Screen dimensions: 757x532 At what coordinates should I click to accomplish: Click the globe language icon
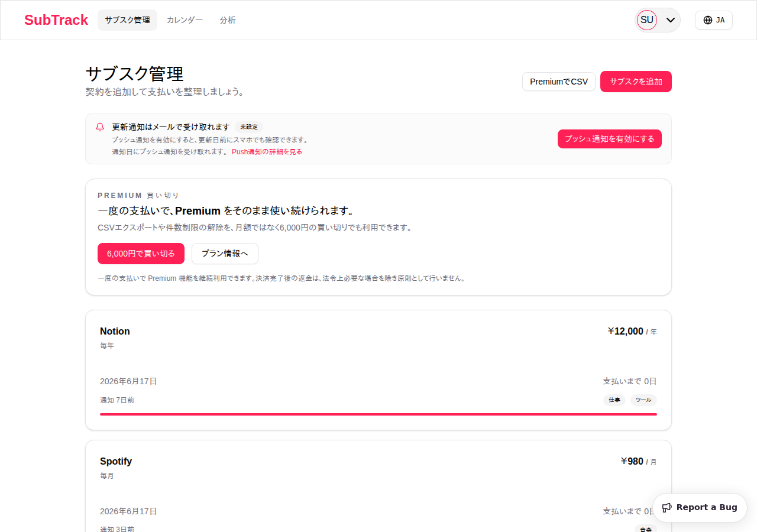(708, 20)
